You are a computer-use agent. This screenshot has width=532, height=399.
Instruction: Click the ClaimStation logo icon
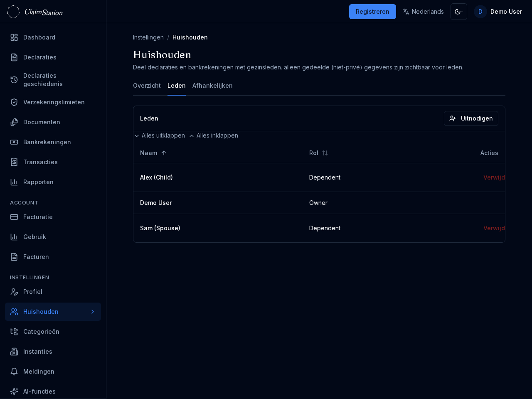pos(13,12)
